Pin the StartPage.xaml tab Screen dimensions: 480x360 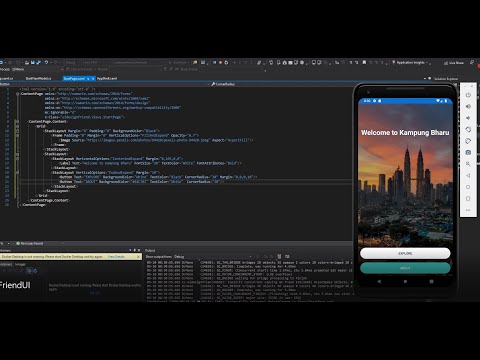88,78
